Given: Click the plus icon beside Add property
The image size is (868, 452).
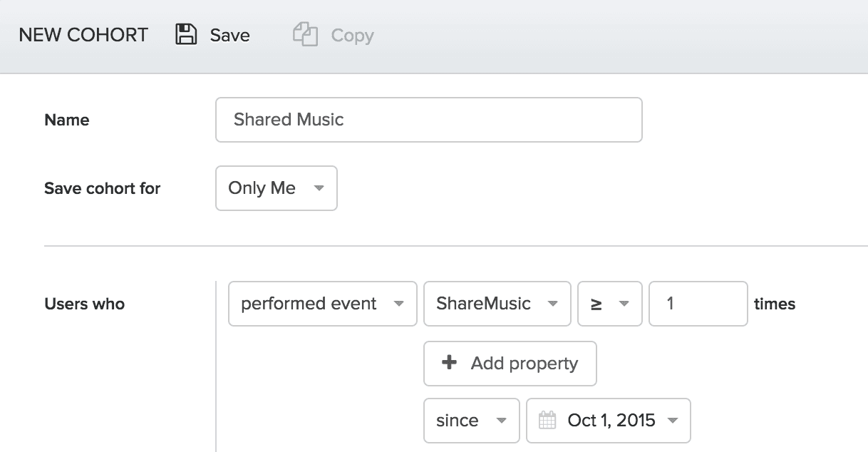Looking at the screenshot, I should pyautogui.click(x=449, y=363).
